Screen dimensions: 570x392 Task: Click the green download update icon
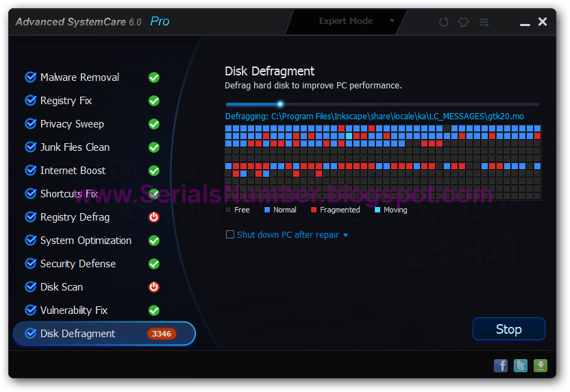point(540,365)
